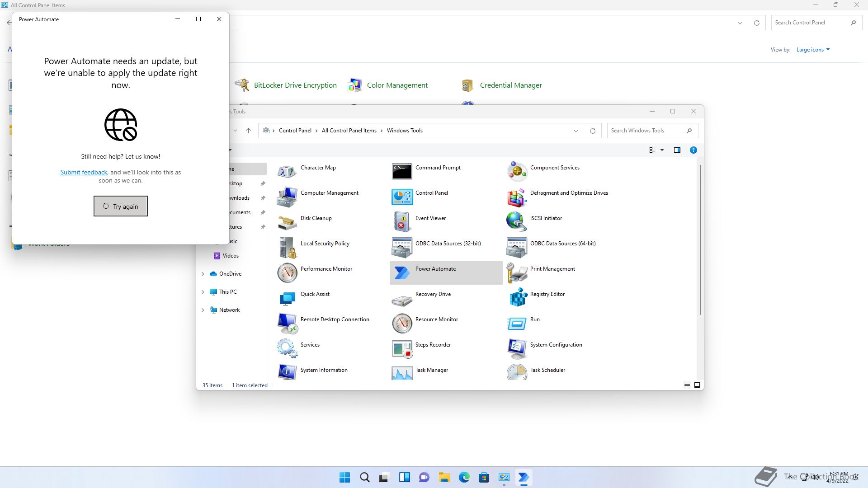868x488 pixels.
Task: Open File Explorer from the taskbar
Action: coord(444,477)
